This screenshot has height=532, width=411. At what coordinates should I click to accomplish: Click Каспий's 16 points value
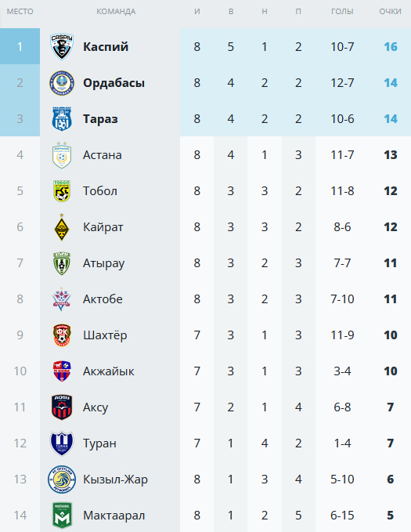(x=391, y=47)
